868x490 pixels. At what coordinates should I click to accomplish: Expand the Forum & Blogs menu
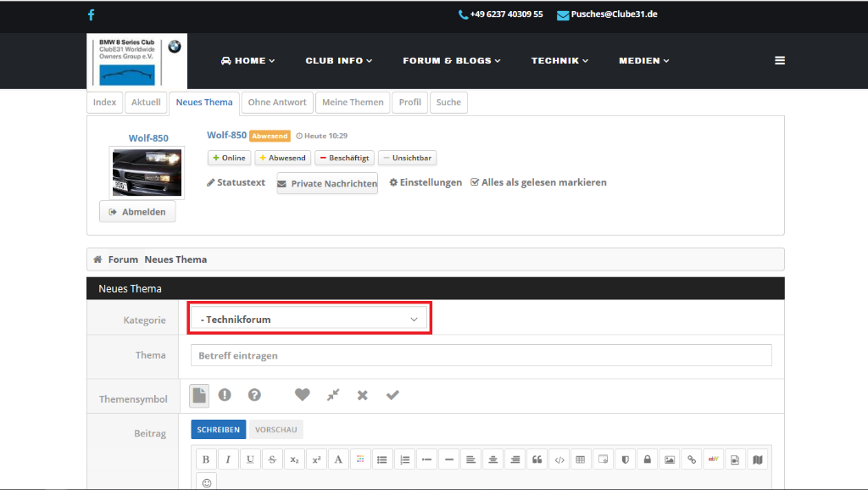click(451, 61)
